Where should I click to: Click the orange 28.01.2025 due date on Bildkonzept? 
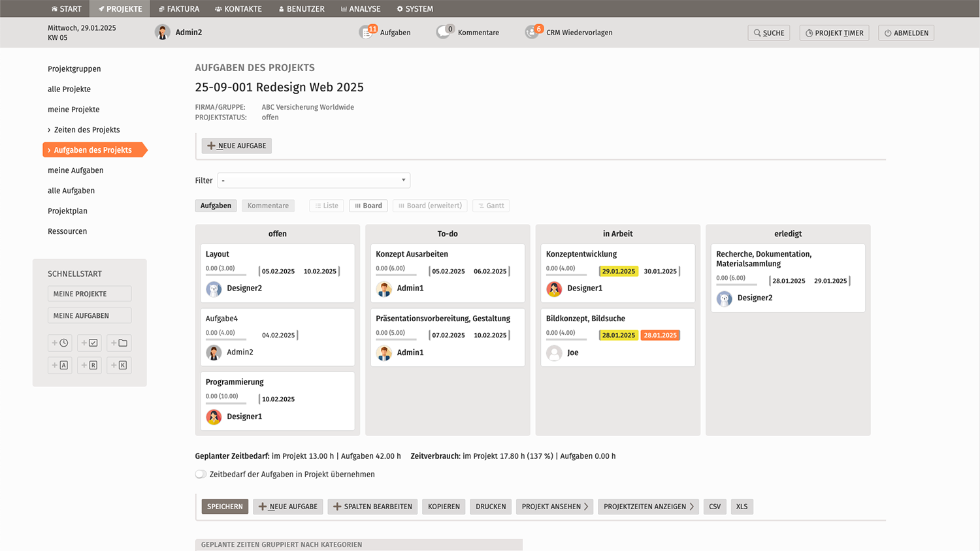point(660,335)
